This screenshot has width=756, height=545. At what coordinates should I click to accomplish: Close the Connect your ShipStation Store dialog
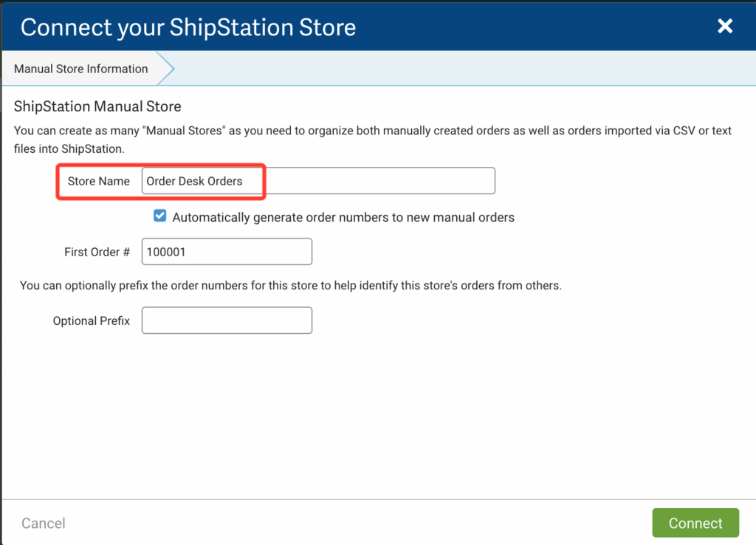coord(725,27)
